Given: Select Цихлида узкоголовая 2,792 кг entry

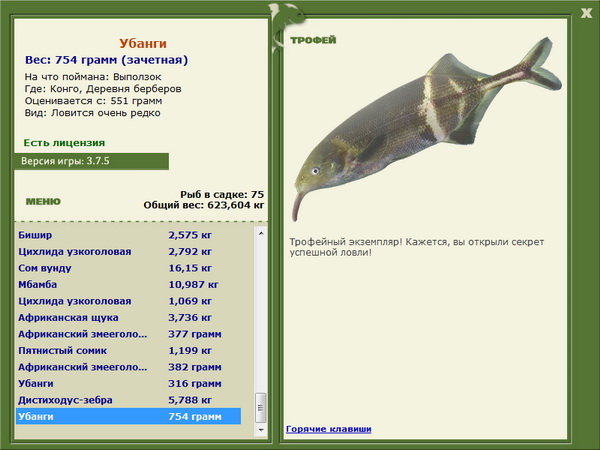Looking at the screenshot, I should click(129, 251).
